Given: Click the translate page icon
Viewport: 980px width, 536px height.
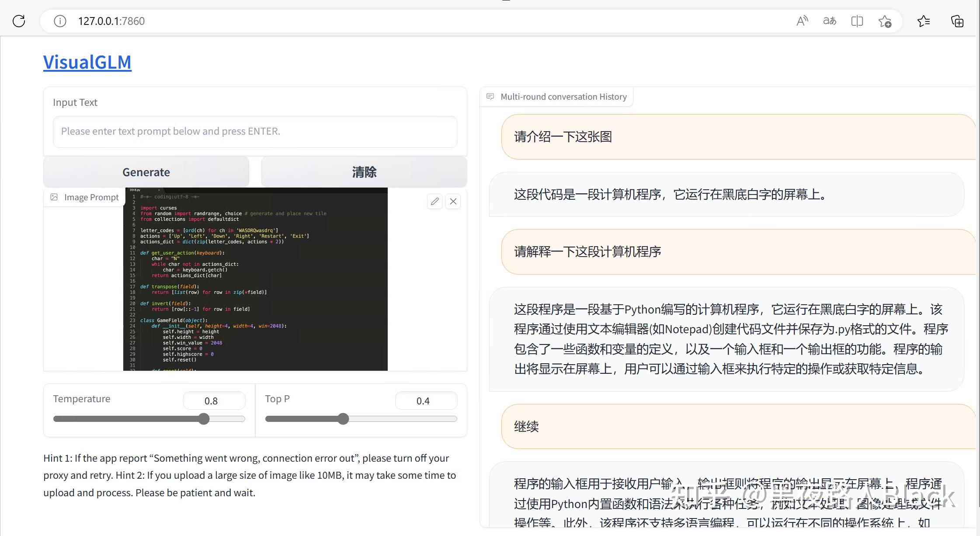Looking at the screenshot, I should (829, 21).
